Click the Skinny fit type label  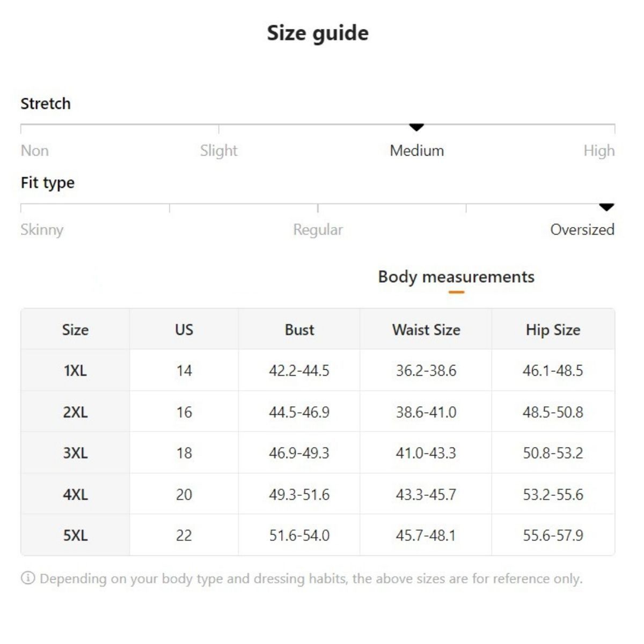[42, 230]
